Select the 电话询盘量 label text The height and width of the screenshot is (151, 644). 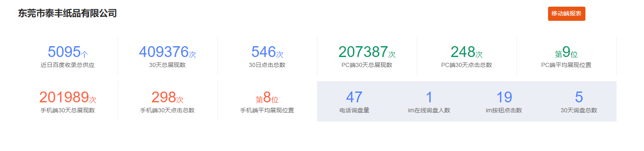[354, 110]
